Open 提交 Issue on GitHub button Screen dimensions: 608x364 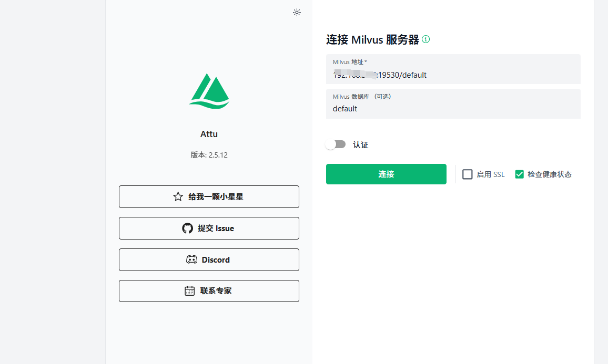[x=209, y=228]
